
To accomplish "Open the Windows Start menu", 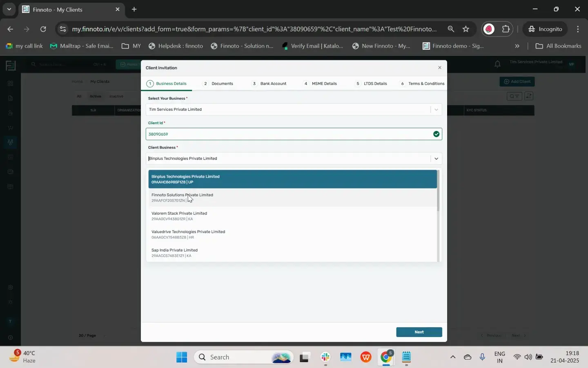I will (182, 357).
